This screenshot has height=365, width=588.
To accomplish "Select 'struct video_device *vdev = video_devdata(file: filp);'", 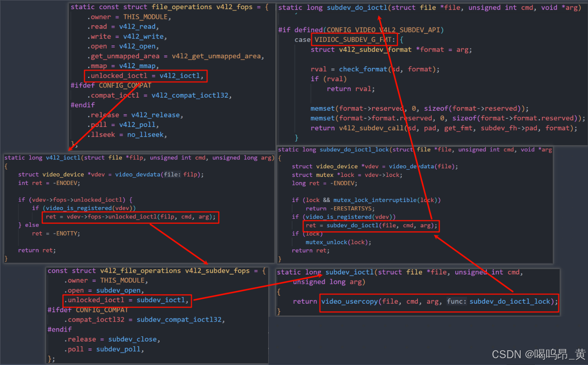I will tap(111, 175).
